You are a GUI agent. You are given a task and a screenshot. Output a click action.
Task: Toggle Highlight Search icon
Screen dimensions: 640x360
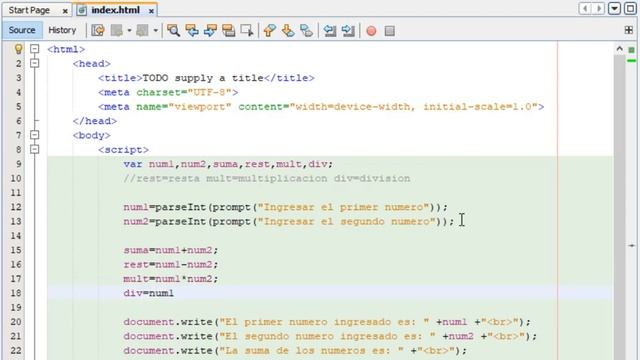pos(229,31)
